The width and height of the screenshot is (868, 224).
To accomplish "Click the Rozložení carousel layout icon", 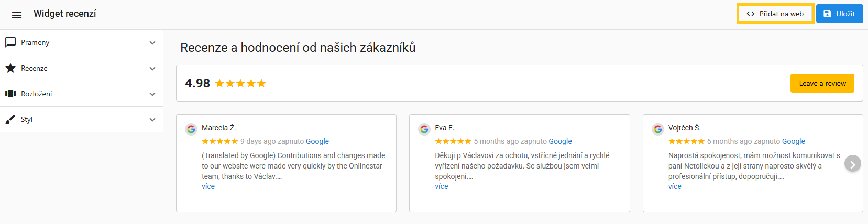I will coord(10,94).
